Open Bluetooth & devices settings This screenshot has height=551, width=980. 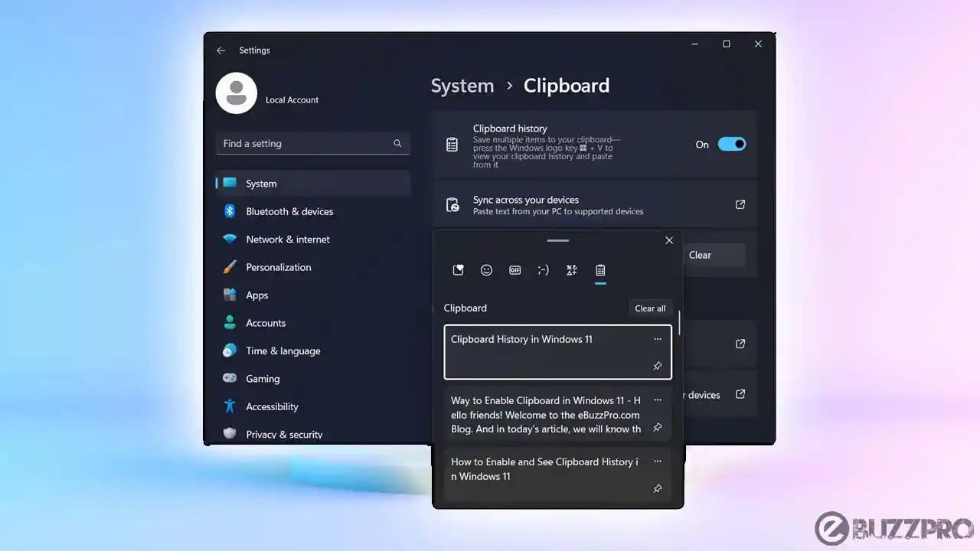click(x=289, y=211)
